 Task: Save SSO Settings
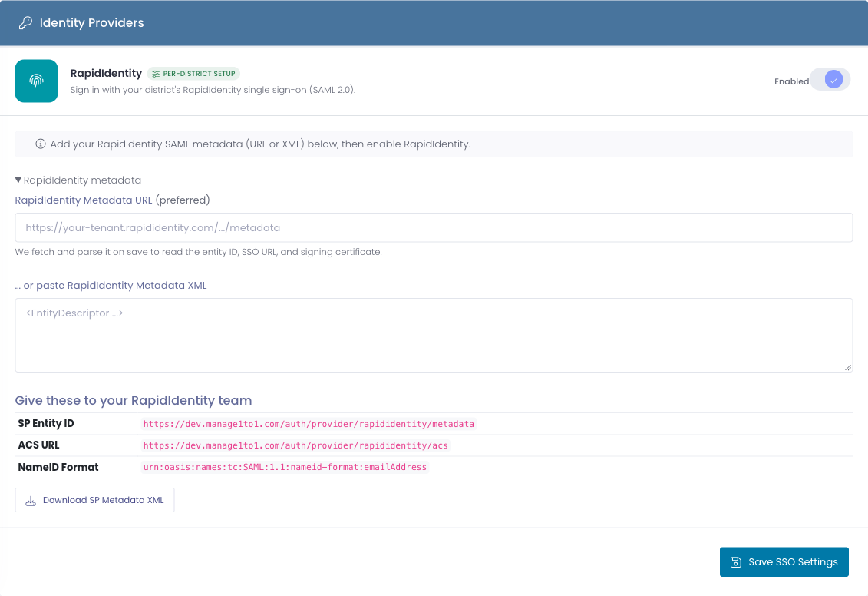pyautogui.click(x=784, y=562)
